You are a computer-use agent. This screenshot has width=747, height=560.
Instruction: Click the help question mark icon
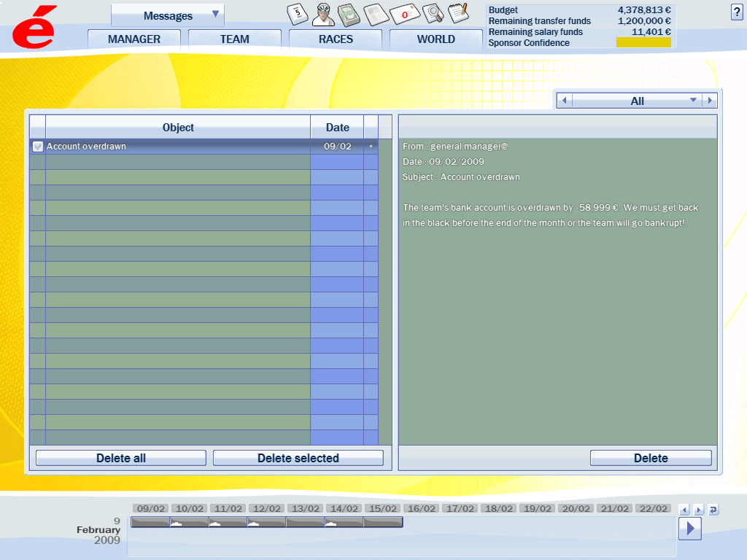coord(736,12)
